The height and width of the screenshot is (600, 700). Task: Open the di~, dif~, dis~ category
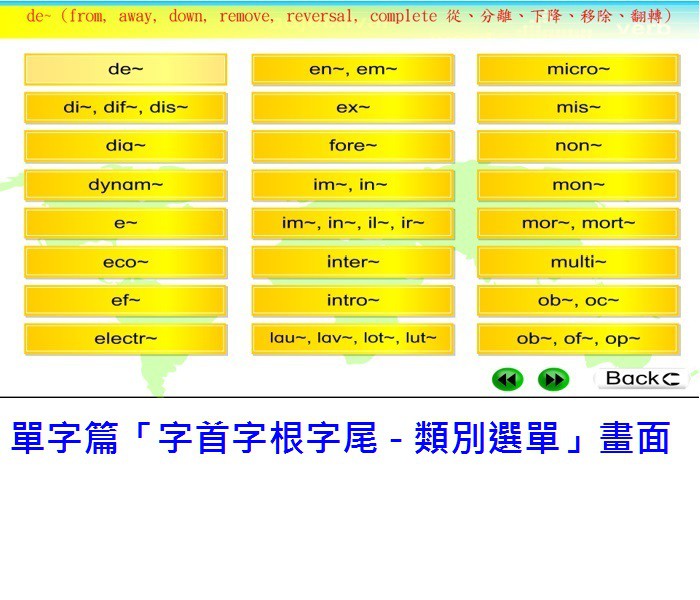[x=126, y=107]
